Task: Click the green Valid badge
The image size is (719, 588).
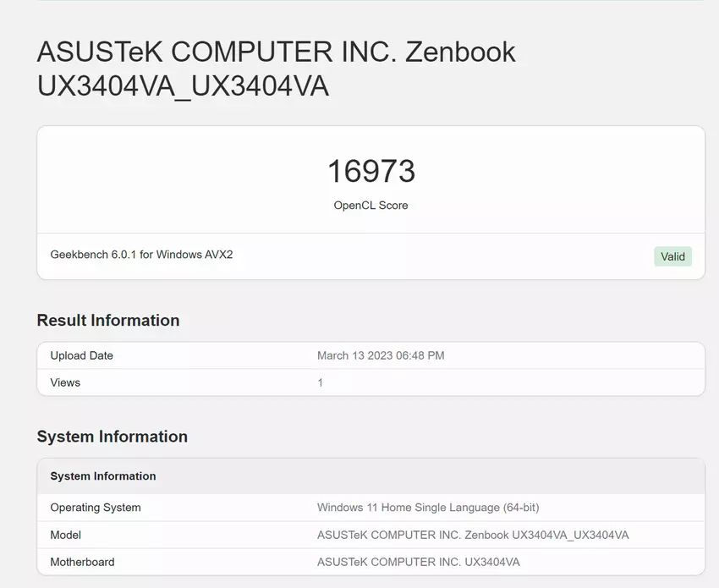Action: click(x=672, y=256)
